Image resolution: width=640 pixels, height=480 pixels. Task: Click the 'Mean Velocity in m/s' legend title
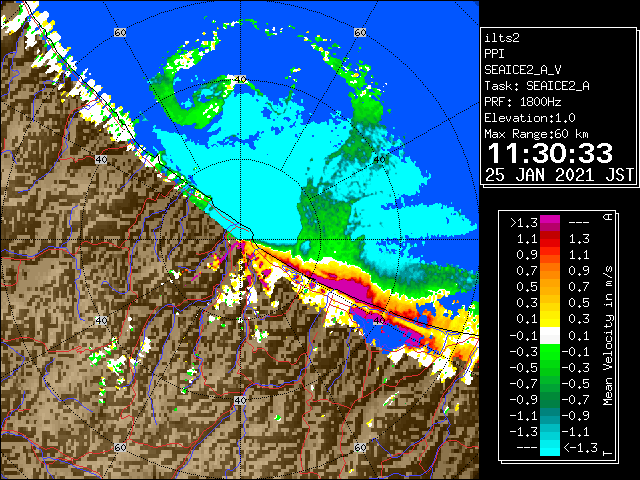point(608,336)
